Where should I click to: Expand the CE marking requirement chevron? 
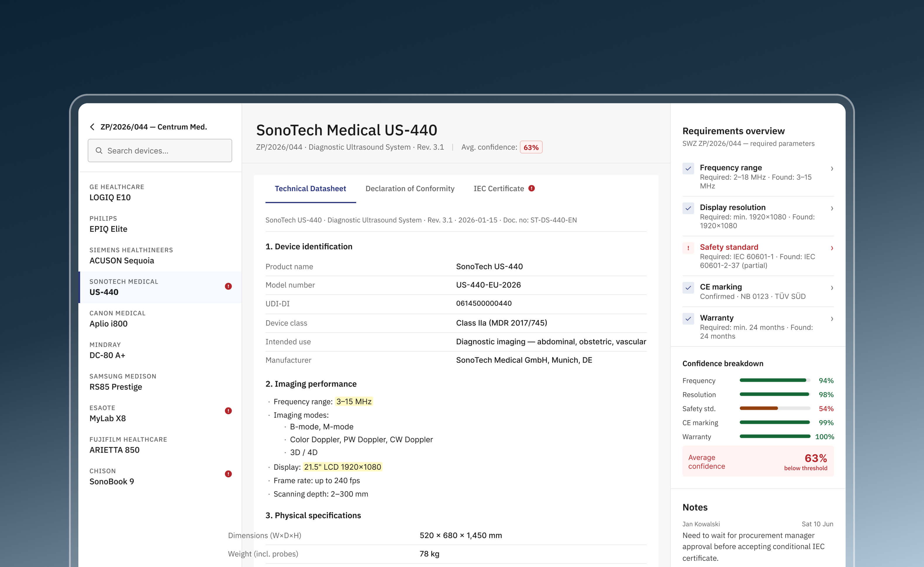(832, 288)
